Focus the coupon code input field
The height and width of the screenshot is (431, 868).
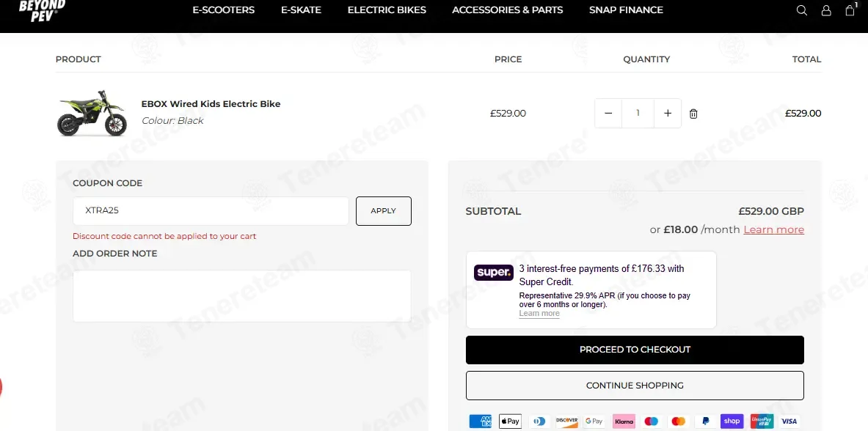click(211, 211)
